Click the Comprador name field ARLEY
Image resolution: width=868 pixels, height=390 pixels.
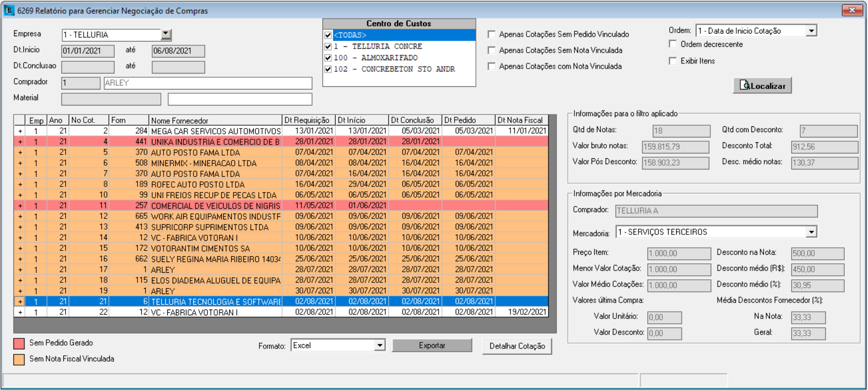(208, 83)
